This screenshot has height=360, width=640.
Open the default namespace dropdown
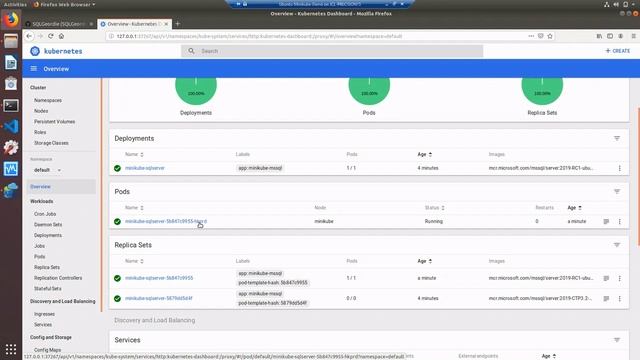click(x=47, y=170)
